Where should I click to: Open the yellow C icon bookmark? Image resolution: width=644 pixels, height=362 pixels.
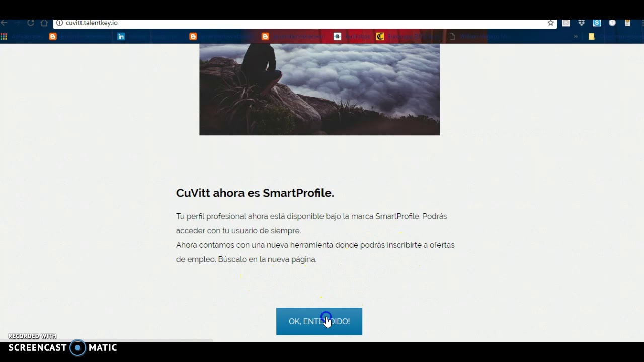(380, 36)
